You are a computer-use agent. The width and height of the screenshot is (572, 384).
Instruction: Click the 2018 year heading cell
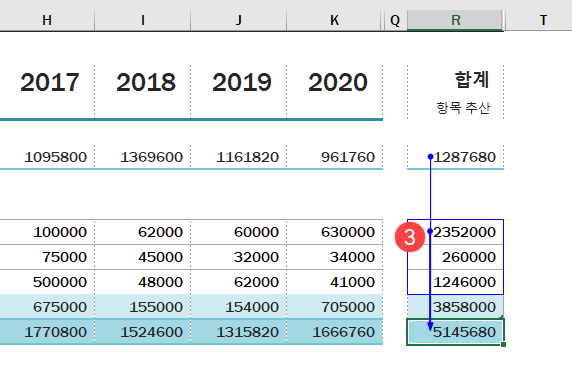(x=143, y=91)
